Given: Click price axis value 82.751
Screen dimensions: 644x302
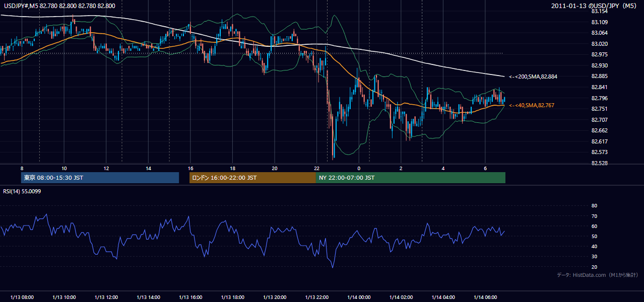Looking at the screenshot, I should click(x=599, y=109).
